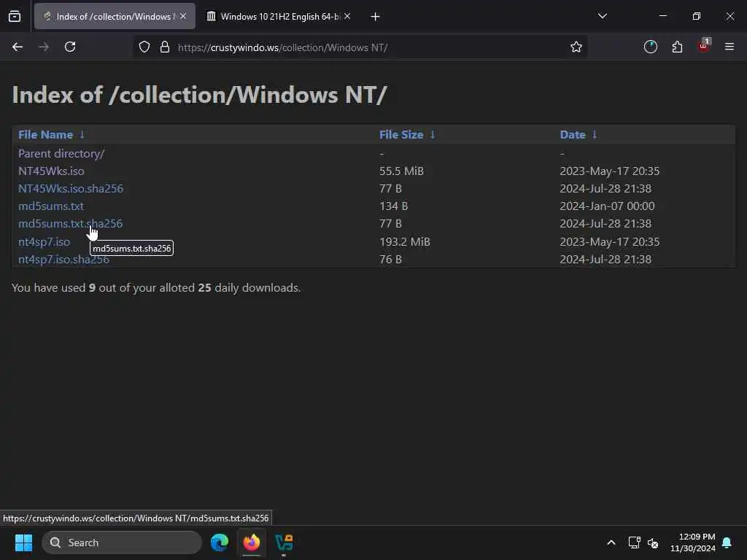Click the Windows Start button

click(23, 542)
